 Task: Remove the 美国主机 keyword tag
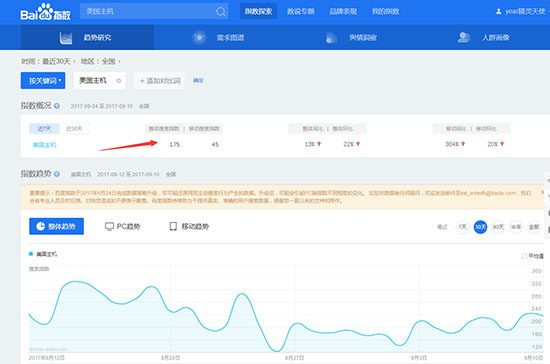pyautogui.click(x=119, y=81)
